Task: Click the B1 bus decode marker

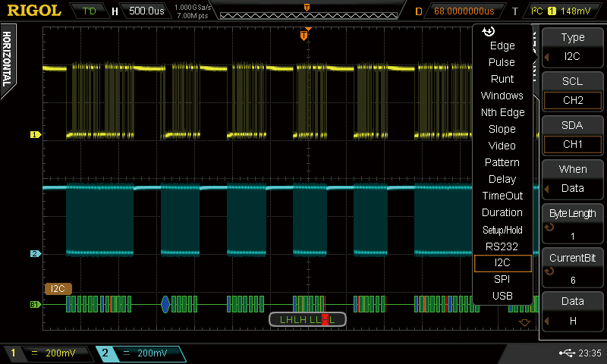Action: click(x=34, y=304)
